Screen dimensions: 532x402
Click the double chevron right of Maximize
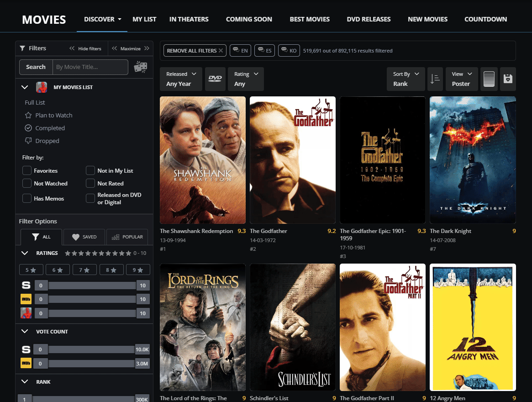click(147, 48)
